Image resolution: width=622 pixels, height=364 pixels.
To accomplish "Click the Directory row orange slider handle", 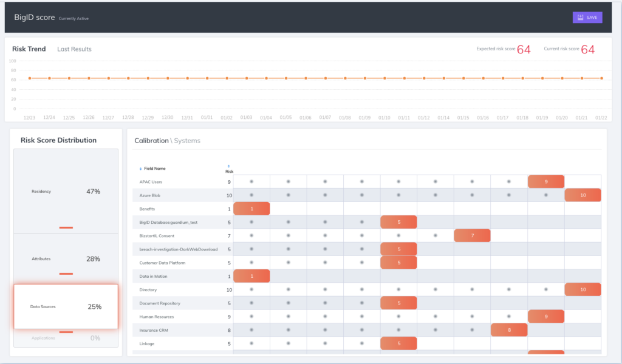I will [583, 289].
